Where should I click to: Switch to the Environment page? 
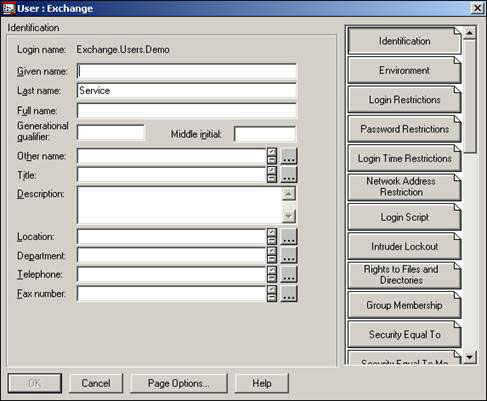coord(404,70)
